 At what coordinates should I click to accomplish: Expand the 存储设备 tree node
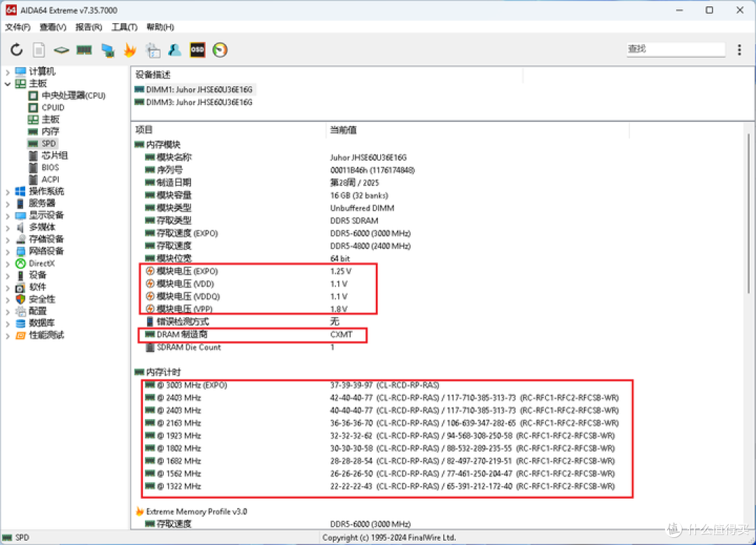7,239
